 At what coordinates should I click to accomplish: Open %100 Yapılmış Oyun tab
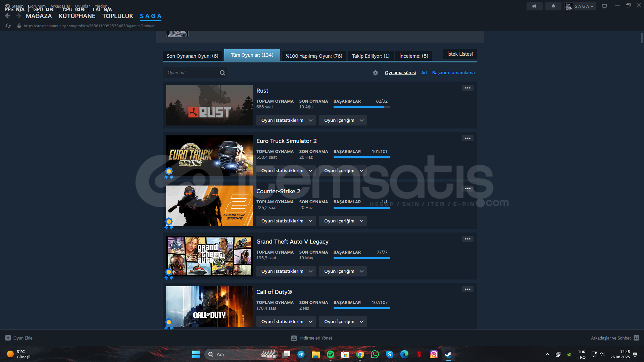(x=314, y=56)
